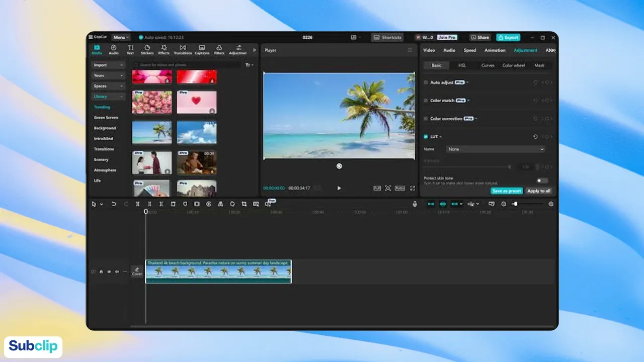The width and height of the screenshot is (644, 362).
Task: Open the media sort filter dropdown
Action: (250, 65)
